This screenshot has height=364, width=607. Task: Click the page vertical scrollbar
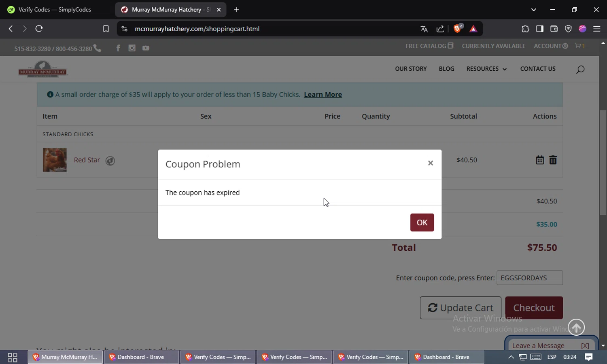click(603, 162)
